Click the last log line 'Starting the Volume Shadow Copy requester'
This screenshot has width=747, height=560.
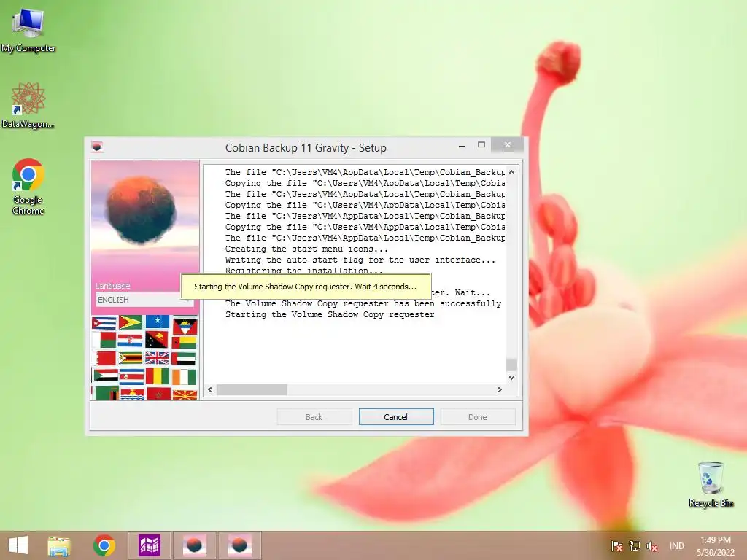click(330, 314)
